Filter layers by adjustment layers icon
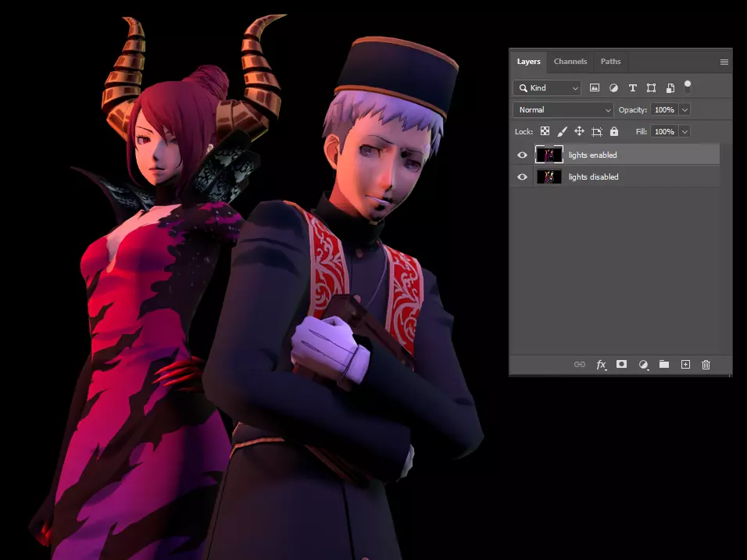 [x=613, y=87]
